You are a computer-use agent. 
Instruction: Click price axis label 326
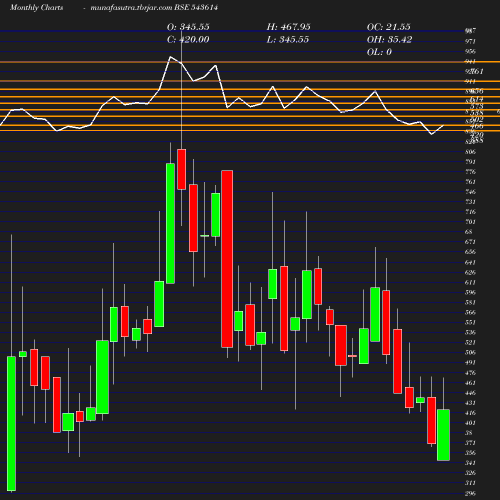tap(470, 473)
